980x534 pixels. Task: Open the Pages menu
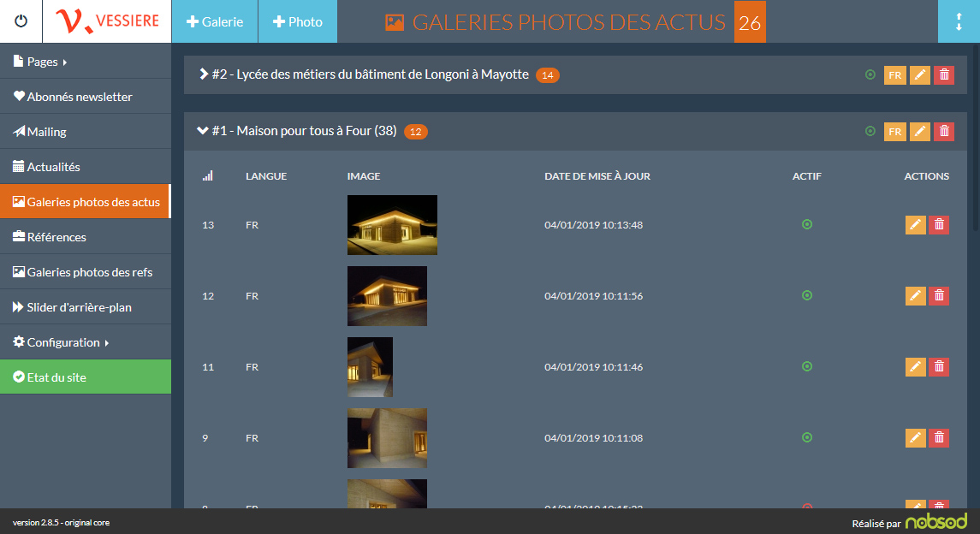85,62
